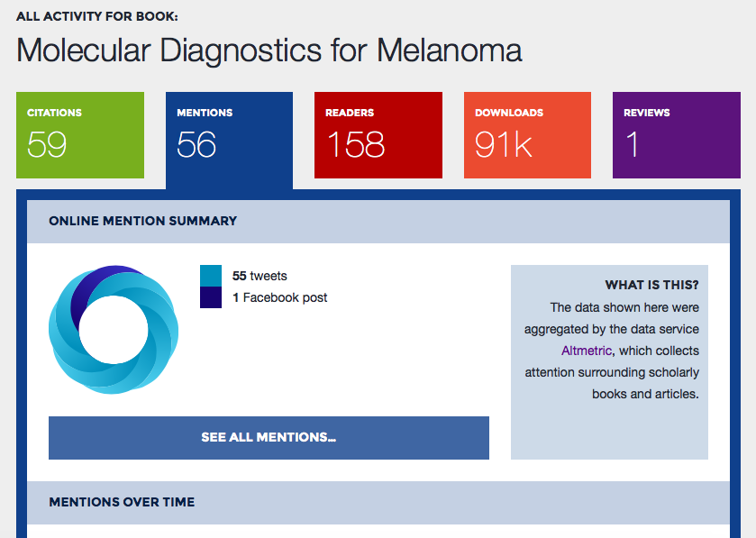This screenshot has width=756, height=538.
Task: Click the dark blue Facebook legend square
Action: click(211, 297)
